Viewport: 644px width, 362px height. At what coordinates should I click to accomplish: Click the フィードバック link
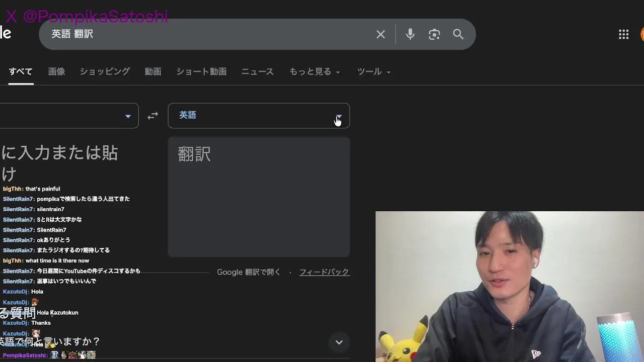pyautogui.click(x=324, y=272)
